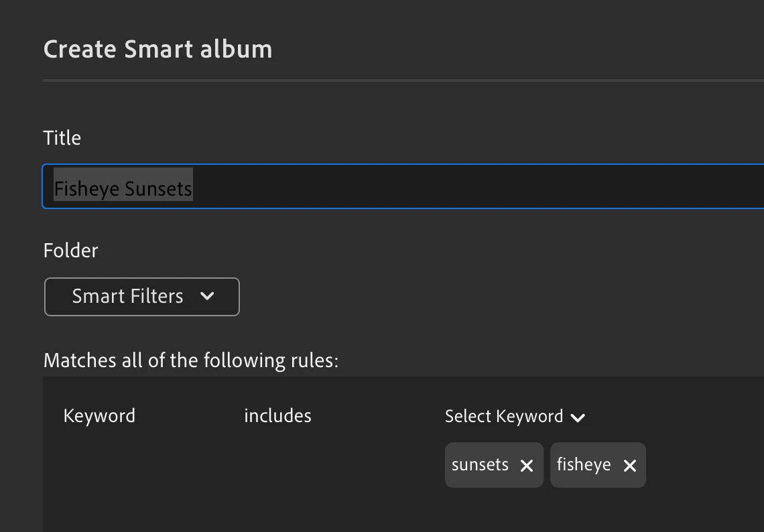
Task: Click the Title field label
Action: coord(62,138)
